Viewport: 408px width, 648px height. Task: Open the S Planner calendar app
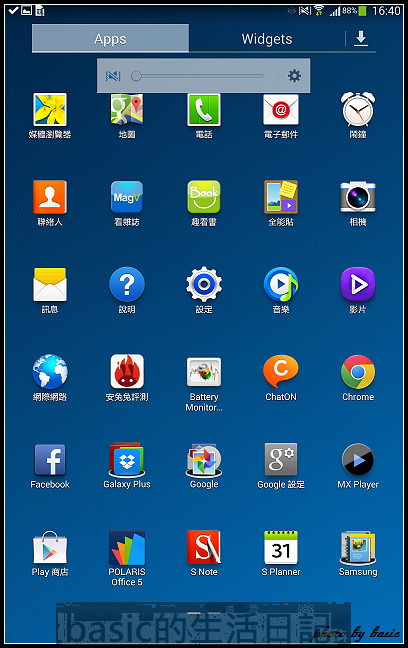click(x=281, y=547)
